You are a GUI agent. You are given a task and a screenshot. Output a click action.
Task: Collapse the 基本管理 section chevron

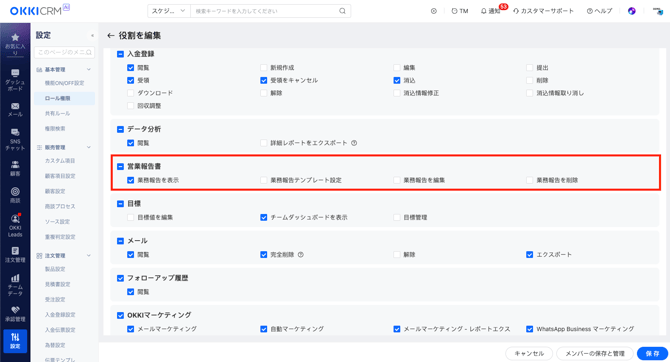(89, 69)
